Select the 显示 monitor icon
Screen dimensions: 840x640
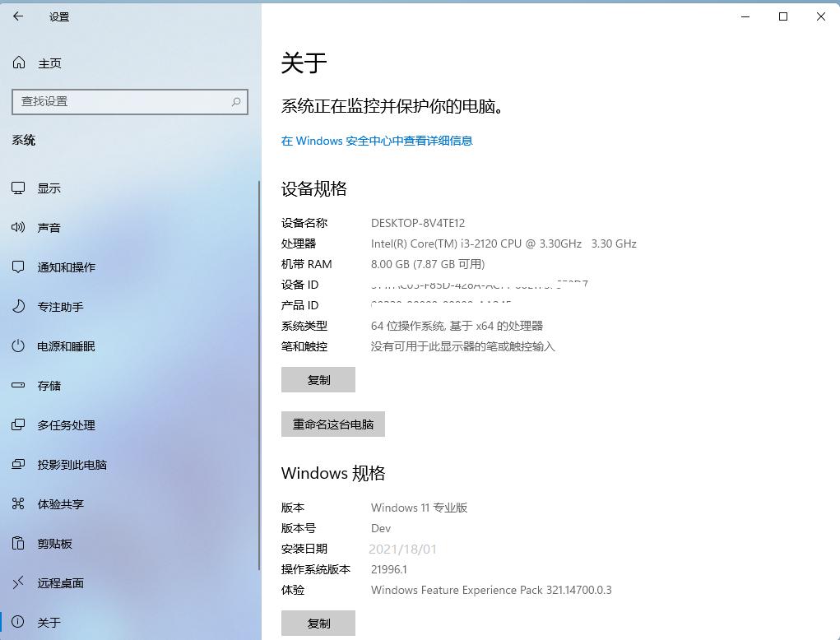(18, 188)
